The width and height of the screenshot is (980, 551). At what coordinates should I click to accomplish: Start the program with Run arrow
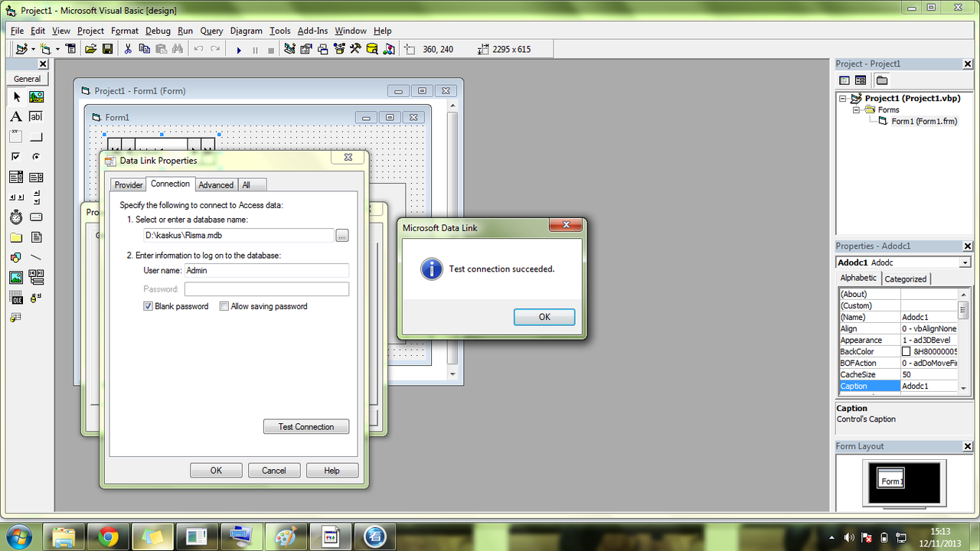point(239,50)
